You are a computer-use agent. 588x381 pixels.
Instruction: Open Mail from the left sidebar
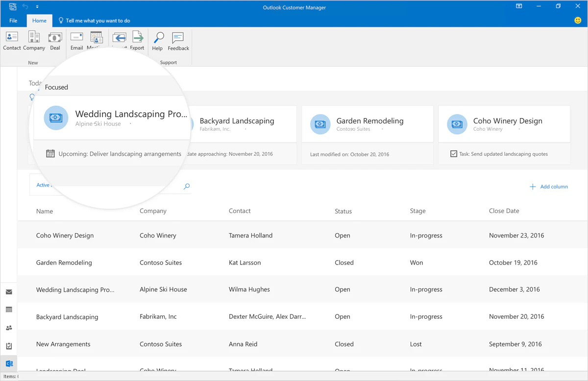9,291
